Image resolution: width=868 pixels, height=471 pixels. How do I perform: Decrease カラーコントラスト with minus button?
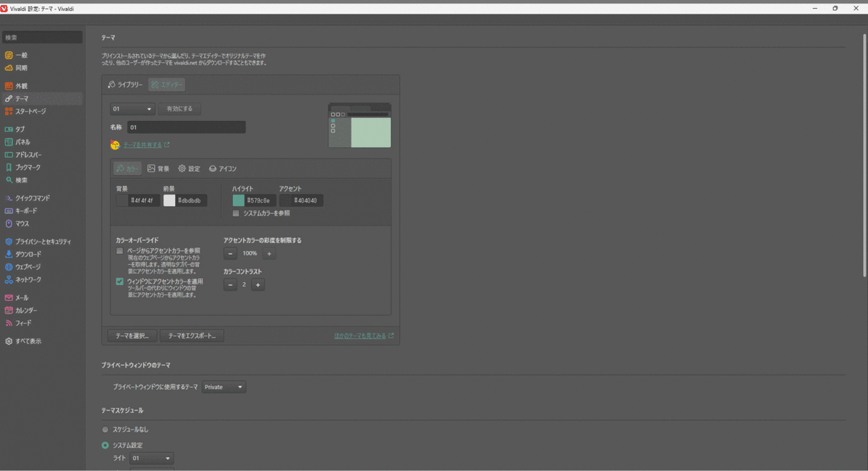[230, 285]
